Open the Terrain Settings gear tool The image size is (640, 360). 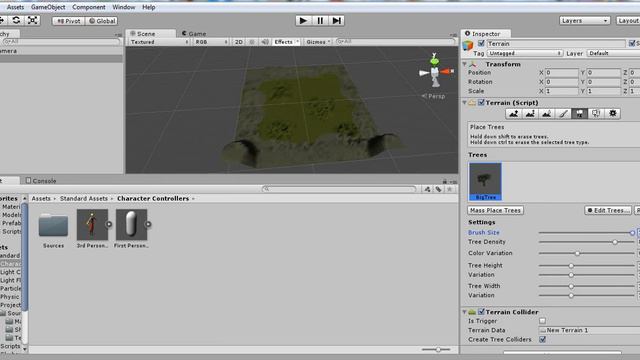[x=613, y=114]
